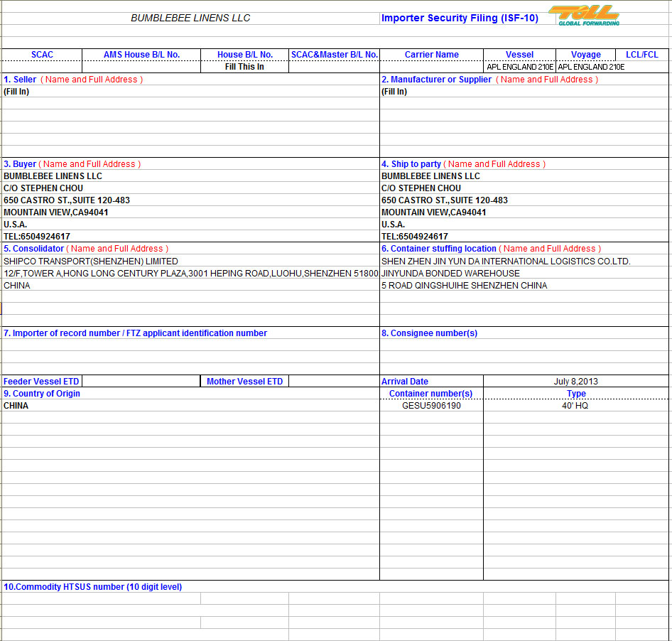Click the Vessel header cell

[x=519, y=55]
